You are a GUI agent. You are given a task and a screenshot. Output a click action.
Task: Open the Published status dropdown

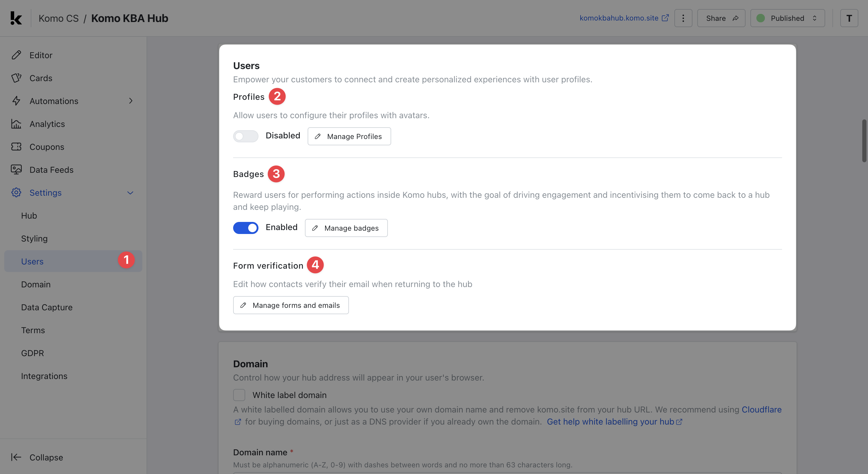coord(787,18)
